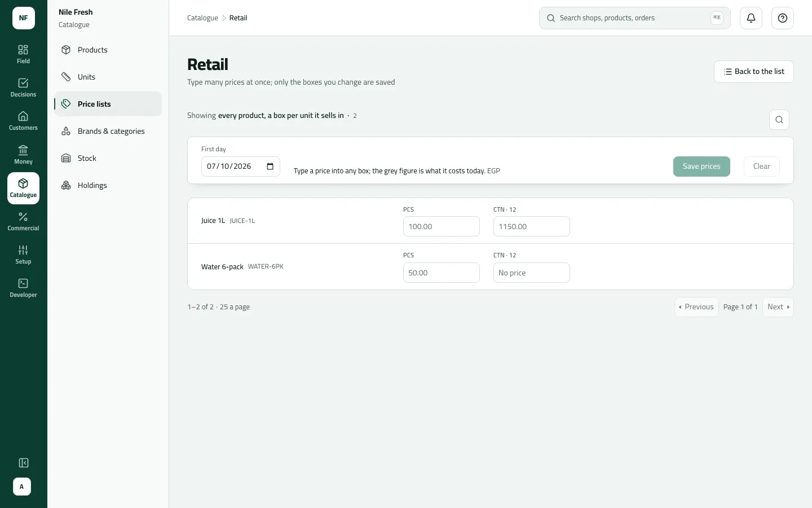This screenshot has height=508, width=812.
Task: Go to the Next page
Action: click(778, 307)
